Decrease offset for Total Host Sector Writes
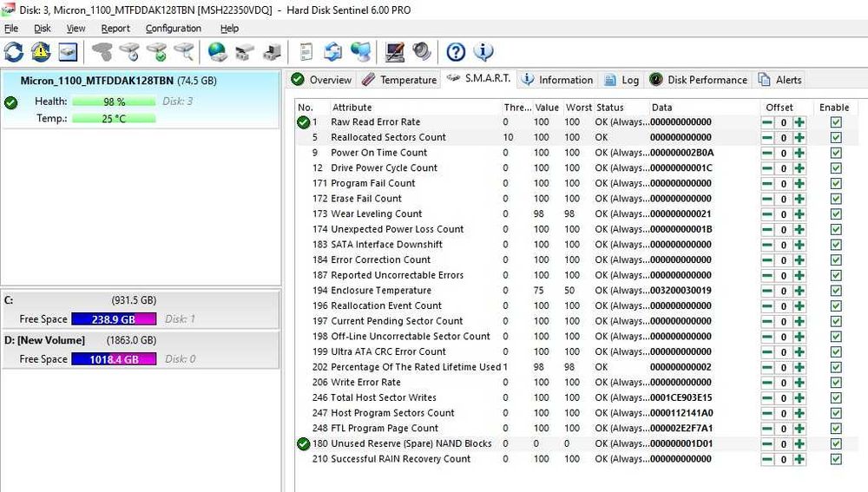 click(767, 398)
